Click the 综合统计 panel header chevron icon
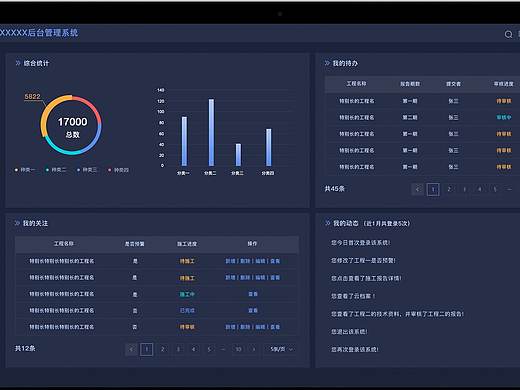 tap(18, 63)
